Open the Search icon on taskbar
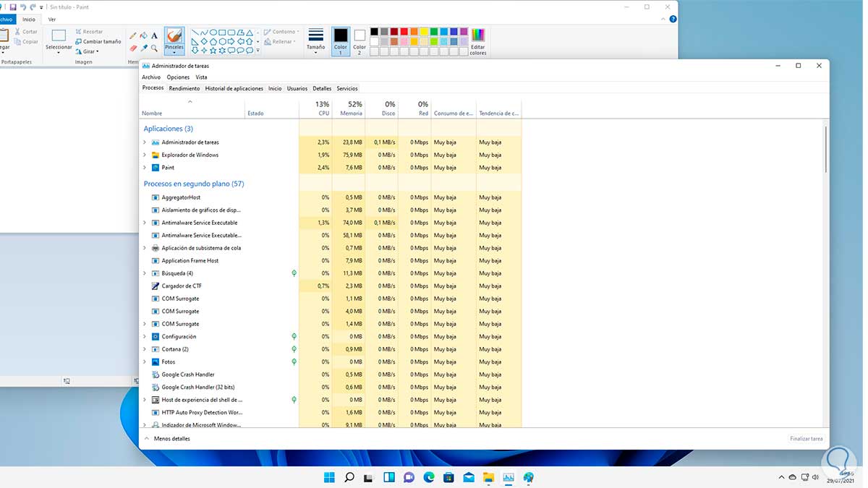This screenshot has width=868, height=488. [349, 477]
